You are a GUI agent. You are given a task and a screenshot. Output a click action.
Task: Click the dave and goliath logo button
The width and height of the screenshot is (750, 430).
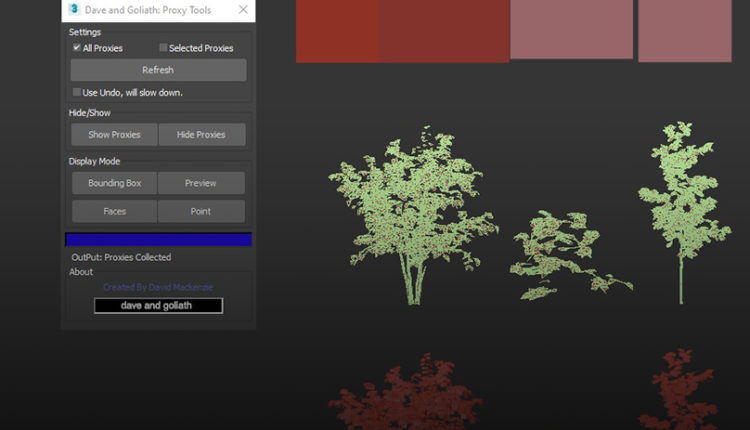coord(158,306)
